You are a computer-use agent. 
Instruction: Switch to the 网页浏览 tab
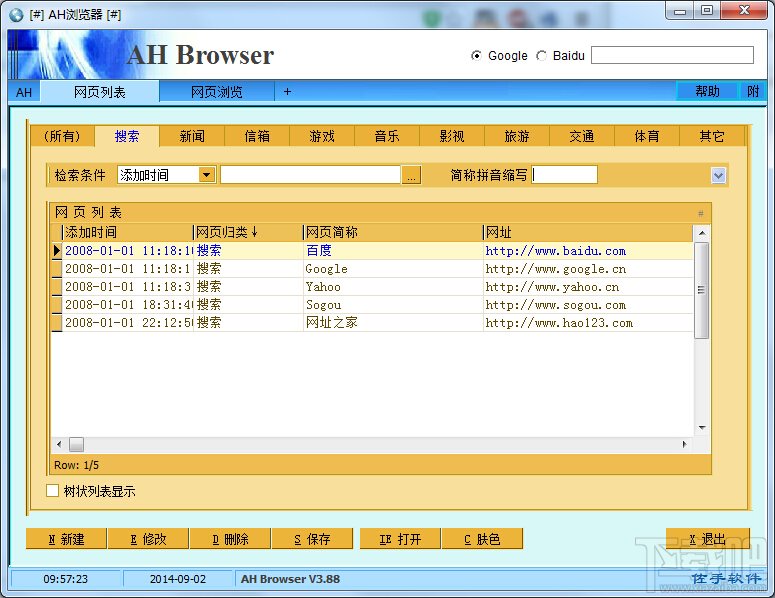(x=217, y=92)
